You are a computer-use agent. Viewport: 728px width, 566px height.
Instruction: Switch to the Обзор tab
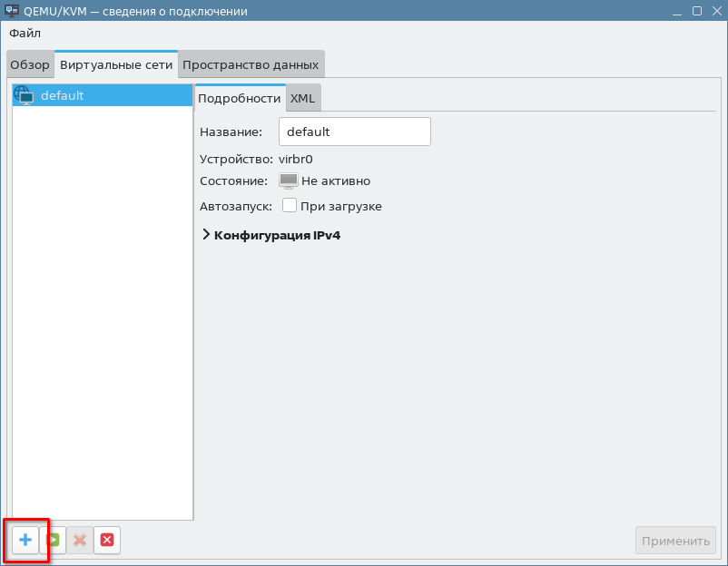click(30, 65)
